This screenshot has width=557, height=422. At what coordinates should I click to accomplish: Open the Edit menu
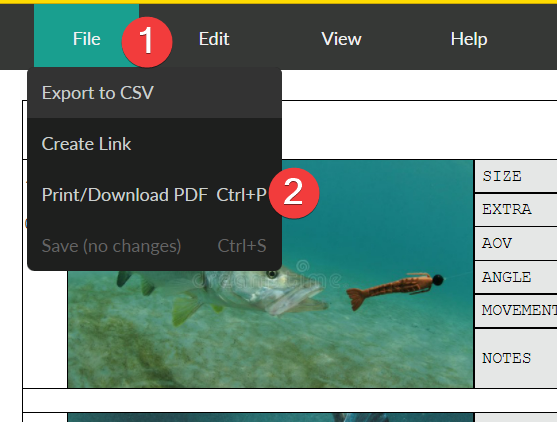214,39
